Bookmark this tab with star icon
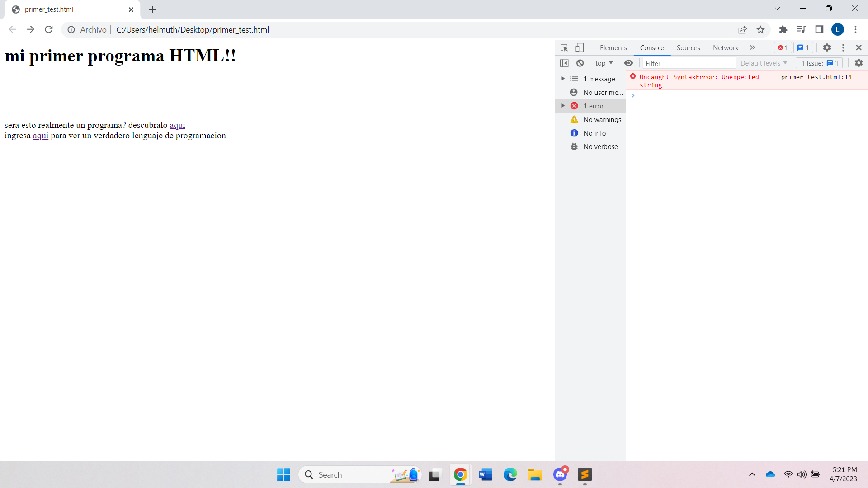This screenshot has height=488, width=868. [x=760, y=29]
